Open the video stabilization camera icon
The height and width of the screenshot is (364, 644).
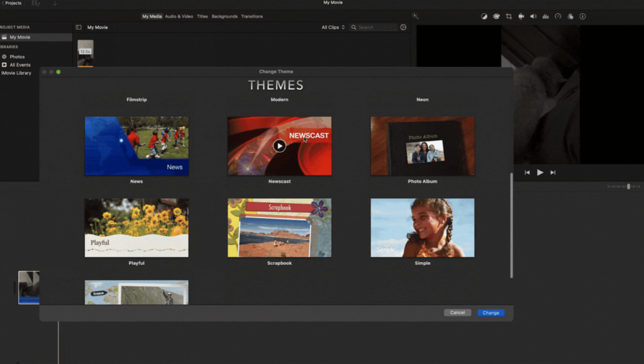click(x=521, y=16)
